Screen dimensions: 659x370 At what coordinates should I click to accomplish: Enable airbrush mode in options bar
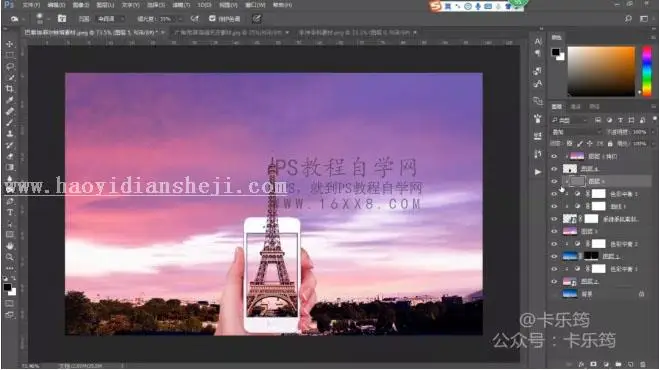pos(195,18)
